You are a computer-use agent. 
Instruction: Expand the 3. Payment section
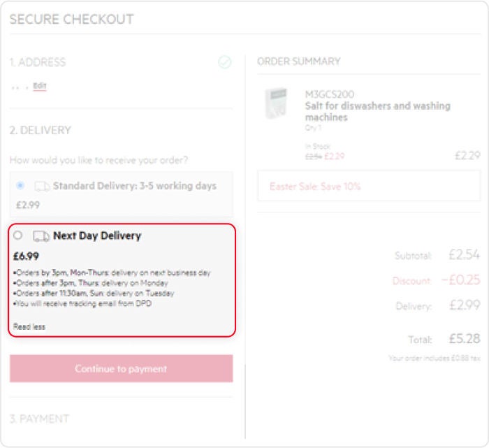[39, 419]
